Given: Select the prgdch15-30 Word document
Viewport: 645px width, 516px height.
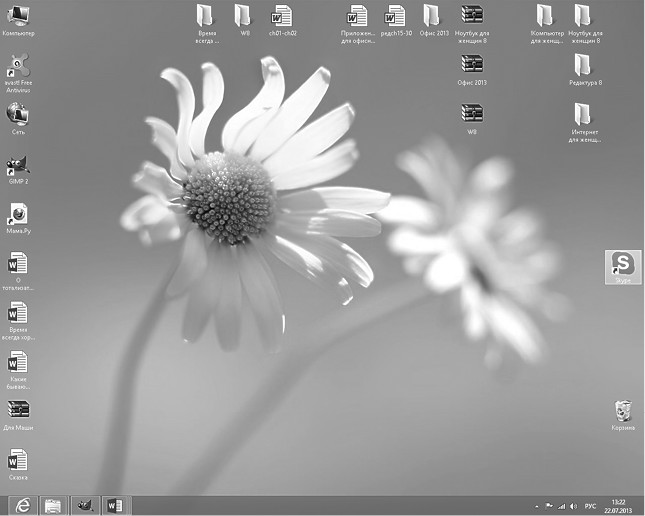Looking at the screenshot, I should tap(396, 16).
